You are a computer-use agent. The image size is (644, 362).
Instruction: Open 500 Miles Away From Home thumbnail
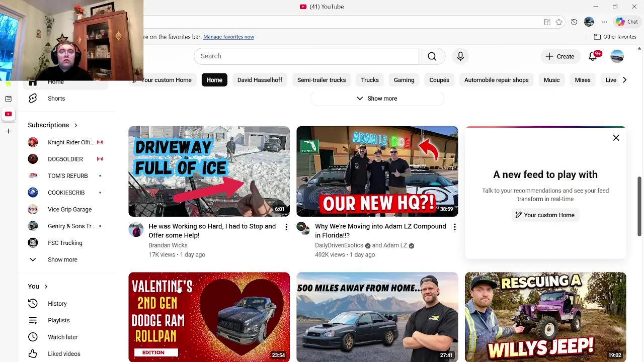[377, 317]
